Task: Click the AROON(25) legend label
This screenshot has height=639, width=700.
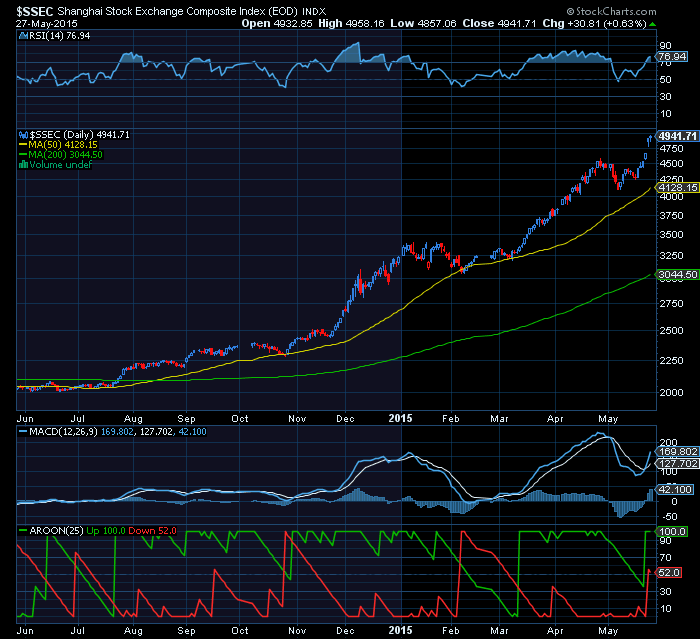Action: (x=56, y=531)
